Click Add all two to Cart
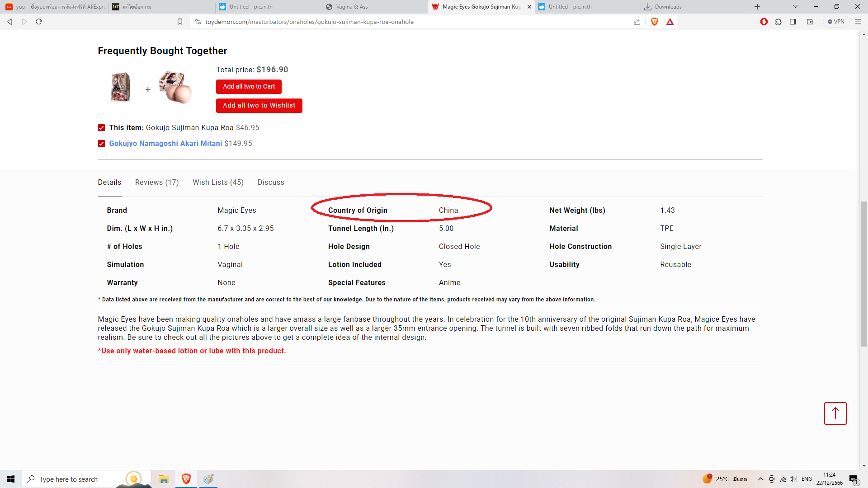Viewport: 868px width, 488px height. [x=249, y=86]
